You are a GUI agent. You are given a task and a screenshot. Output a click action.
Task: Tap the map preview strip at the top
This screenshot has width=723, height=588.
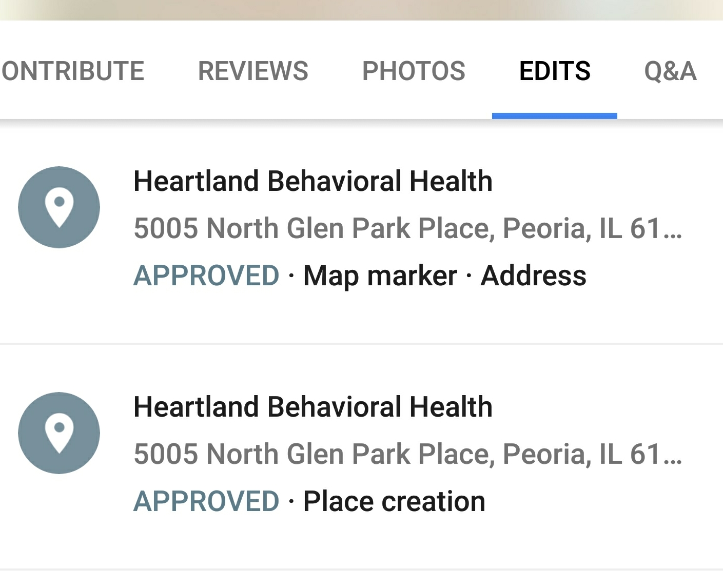[361, 10]
